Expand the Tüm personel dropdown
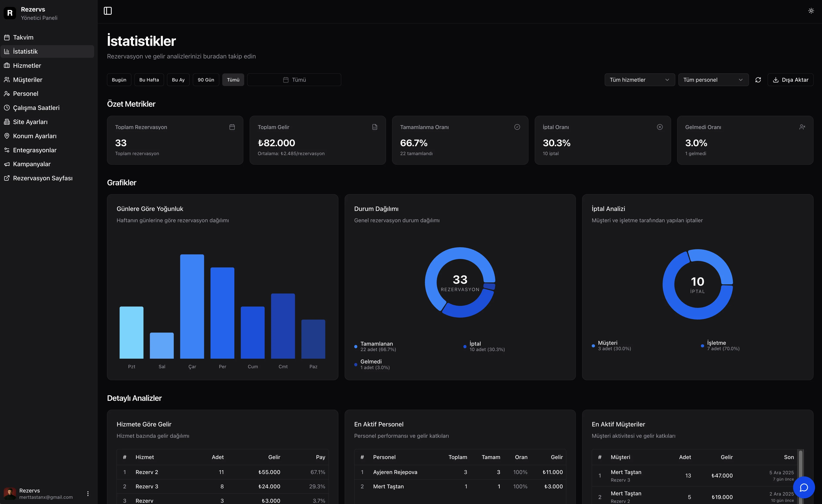Screen dimensions: 822x504 coord(713,79)
